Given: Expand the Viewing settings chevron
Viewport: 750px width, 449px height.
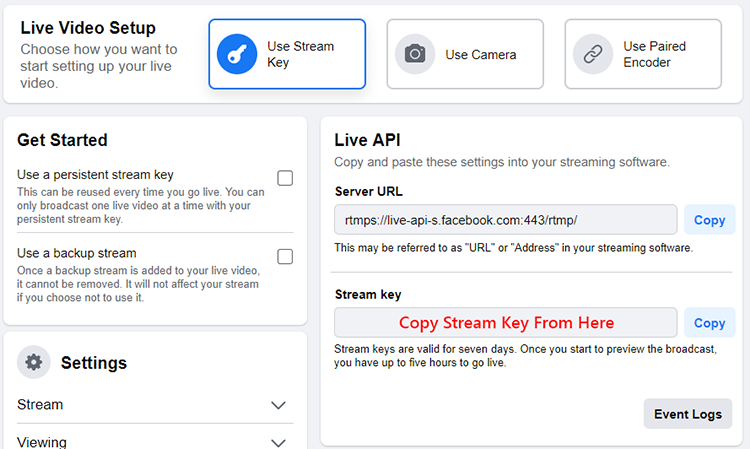Looking at the screenshot, I should pyautogui.click(x=279, y=441).
